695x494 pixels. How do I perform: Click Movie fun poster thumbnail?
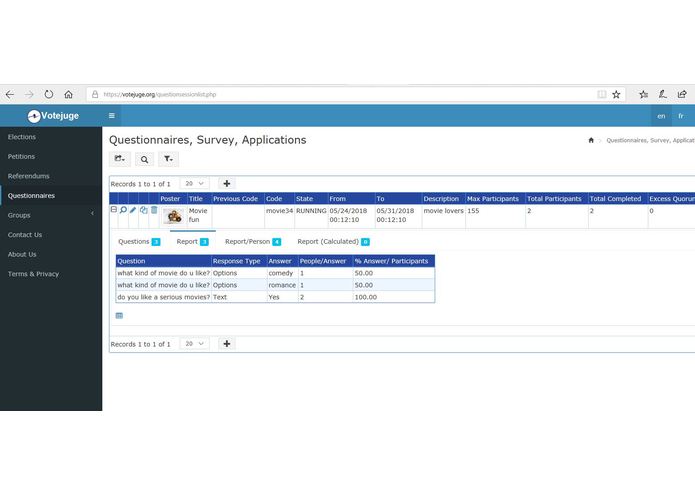[173, 216]
